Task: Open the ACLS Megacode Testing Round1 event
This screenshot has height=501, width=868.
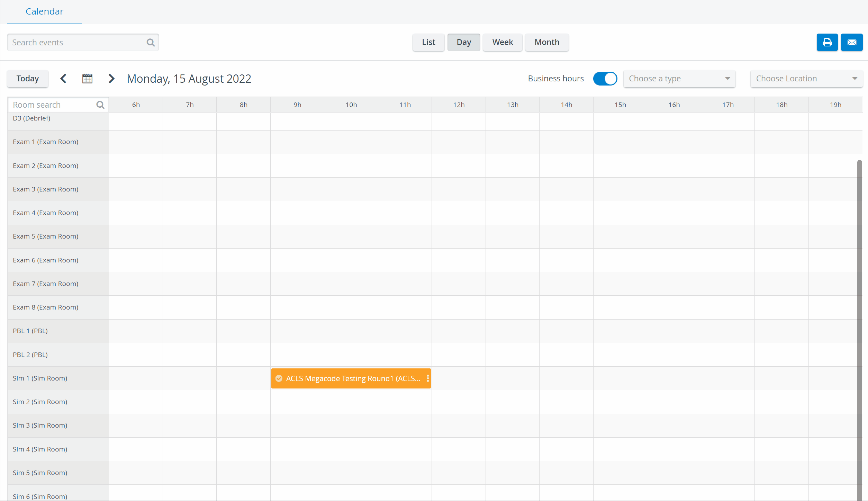Action: coord(351,378)
